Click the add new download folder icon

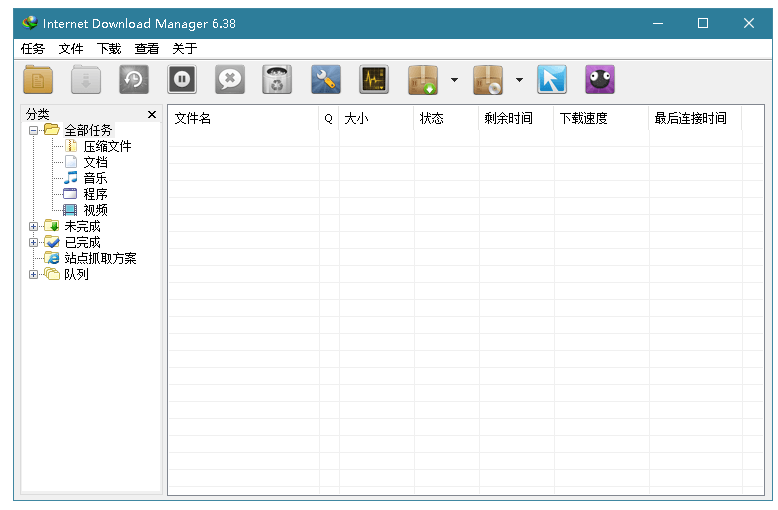(x=38, y=79)
